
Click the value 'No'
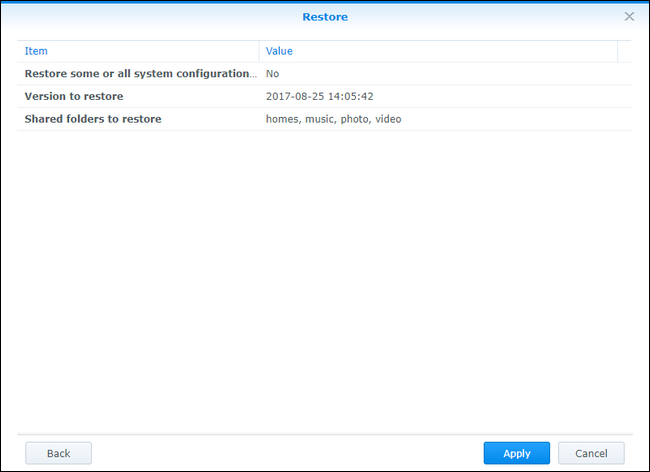[272, 74]
